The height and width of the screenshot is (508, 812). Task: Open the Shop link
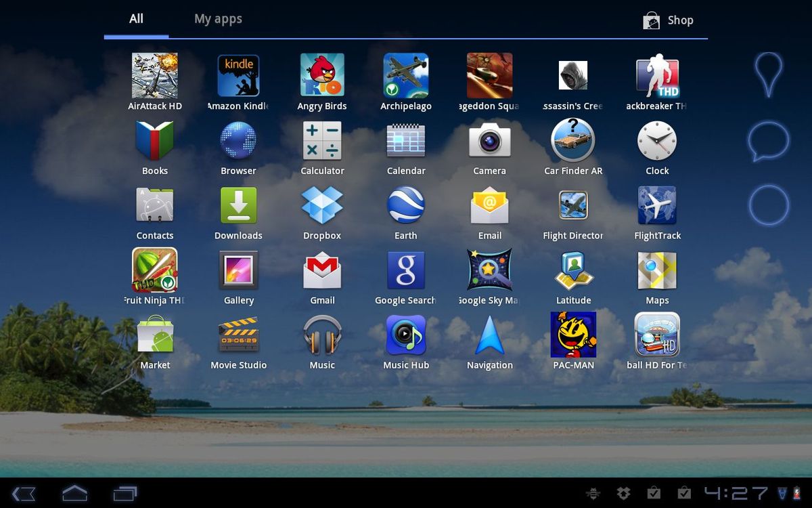point(668,20)
